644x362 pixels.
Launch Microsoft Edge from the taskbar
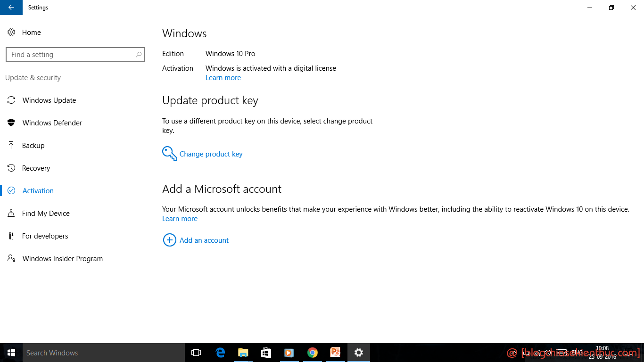pyautogui.click(x=220, y=353)
